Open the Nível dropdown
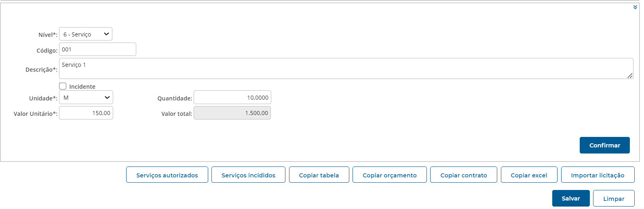 [86, 34]
